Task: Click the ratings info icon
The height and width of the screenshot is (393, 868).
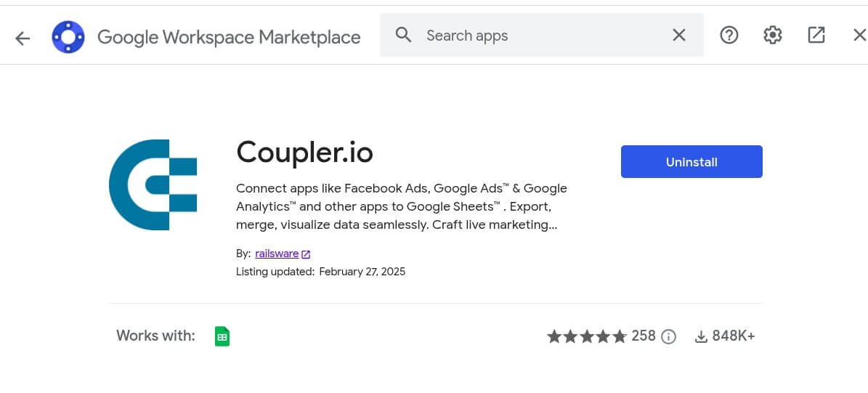Action: click(x=669, y=336)
